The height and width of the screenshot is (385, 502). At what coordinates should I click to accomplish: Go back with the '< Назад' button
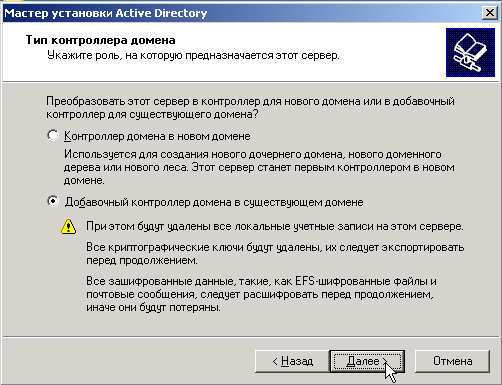(x=292, y=361)
